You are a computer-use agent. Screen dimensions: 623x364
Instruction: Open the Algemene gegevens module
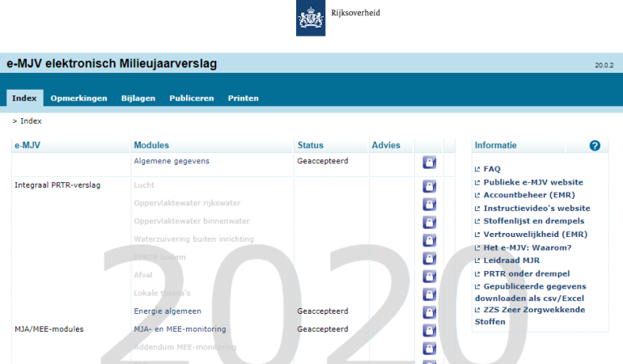[x=172, y=161]
